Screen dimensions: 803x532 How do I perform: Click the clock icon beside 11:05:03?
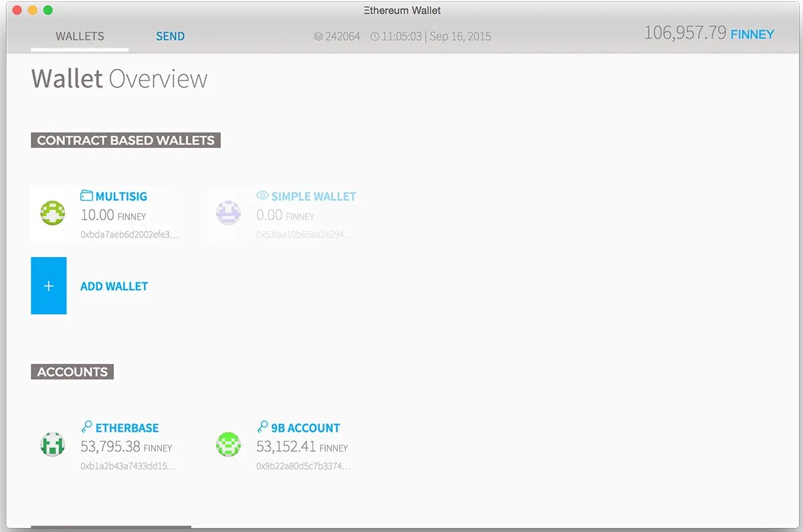coord(375,36)
